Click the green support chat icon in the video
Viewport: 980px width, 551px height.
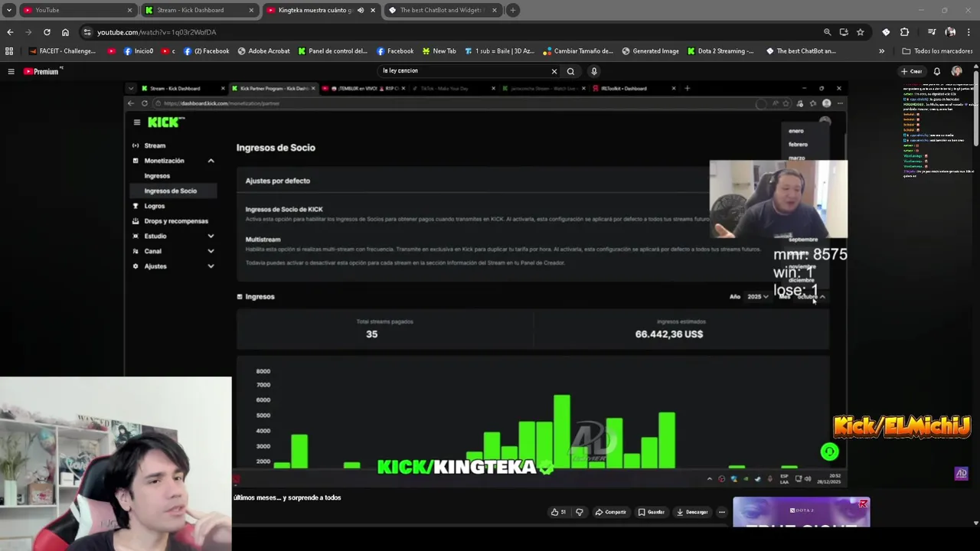(x=829, y=452)
